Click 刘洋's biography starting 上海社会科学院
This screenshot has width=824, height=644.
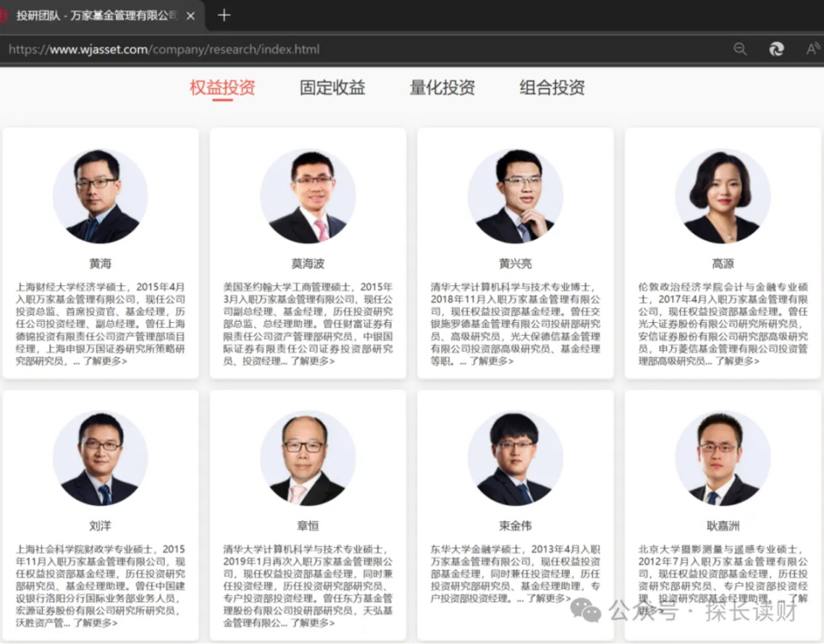click(100, 586)
